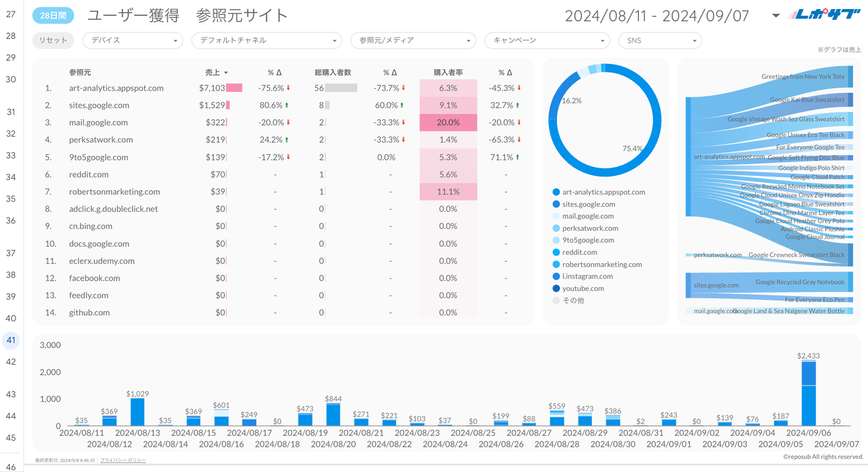Open the date range picker arrow

(x=775, y=16)
